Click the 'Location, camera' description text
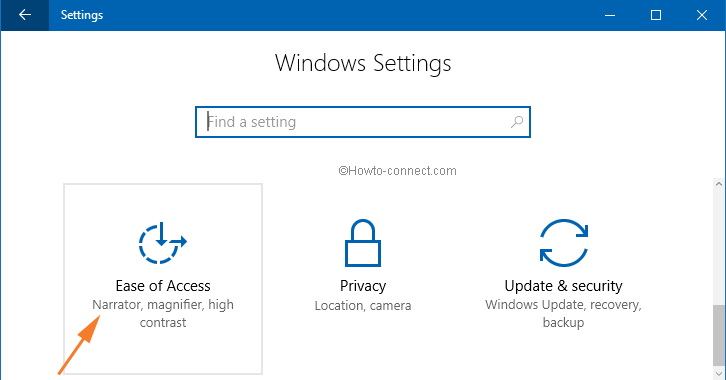The image size is (726, 380). 363,305
